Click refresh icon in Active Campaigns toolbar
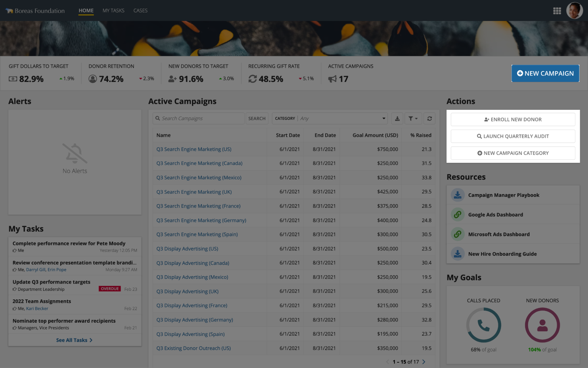 [x=429, y=119]
